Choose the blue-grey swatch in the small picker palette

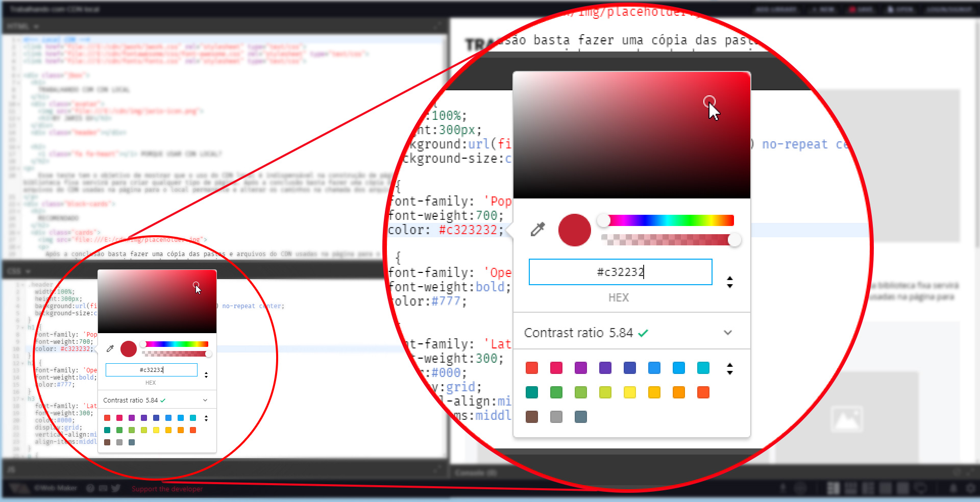tap(132, 442)
